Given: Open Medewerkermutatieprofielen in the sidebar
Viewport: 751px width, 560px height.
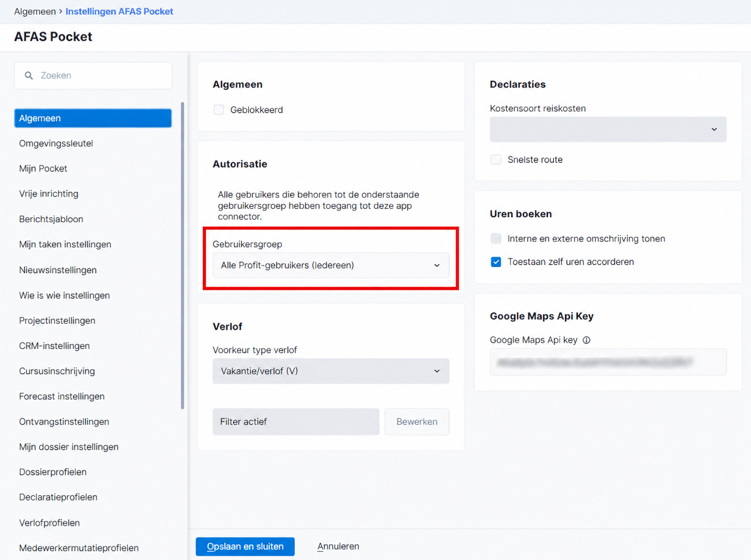Looking at the screenshot, I should pyautogui.click(x=79, y=548).
